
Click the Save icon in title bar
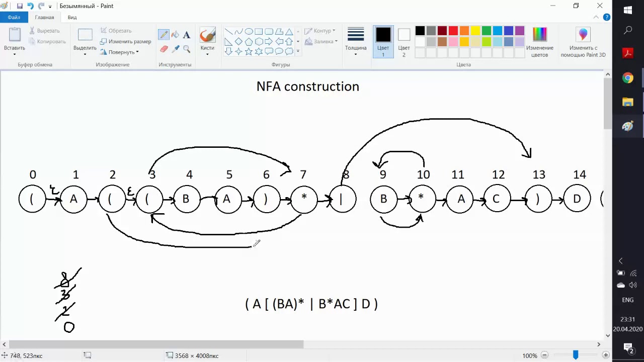(20, 6)
